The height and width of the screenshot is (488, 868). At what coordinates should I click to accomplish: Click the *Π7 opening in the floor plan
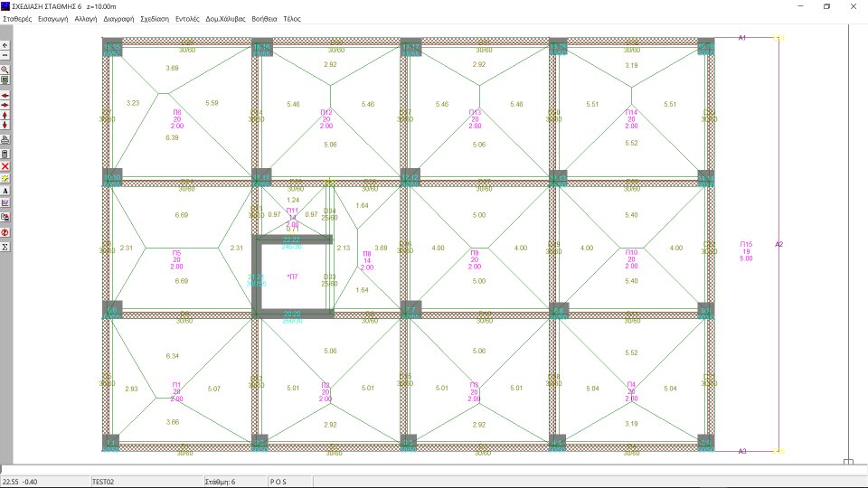[x=292, y=276]
